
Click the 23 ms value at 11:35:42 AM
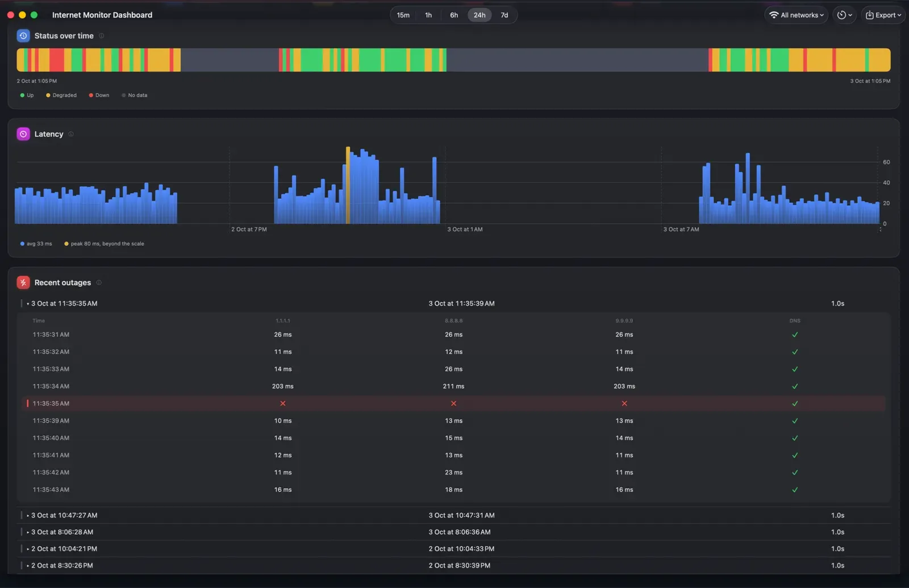[x=453, y=473]
